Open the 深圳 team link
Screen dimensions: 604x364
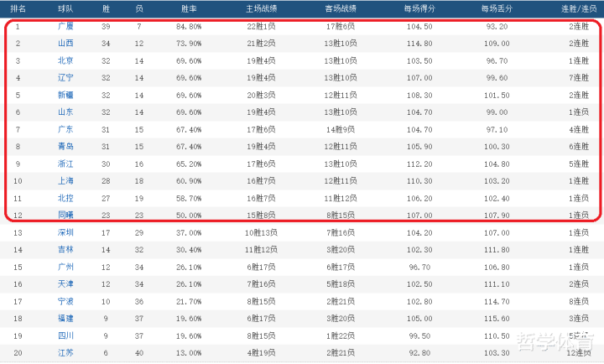pos(65,232)
